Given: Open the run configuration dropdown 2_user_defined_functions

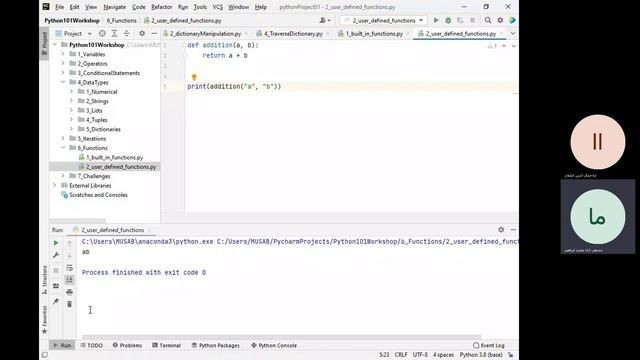Looking at the screenshot, I should pyautogui.click(x=383, y=20).
